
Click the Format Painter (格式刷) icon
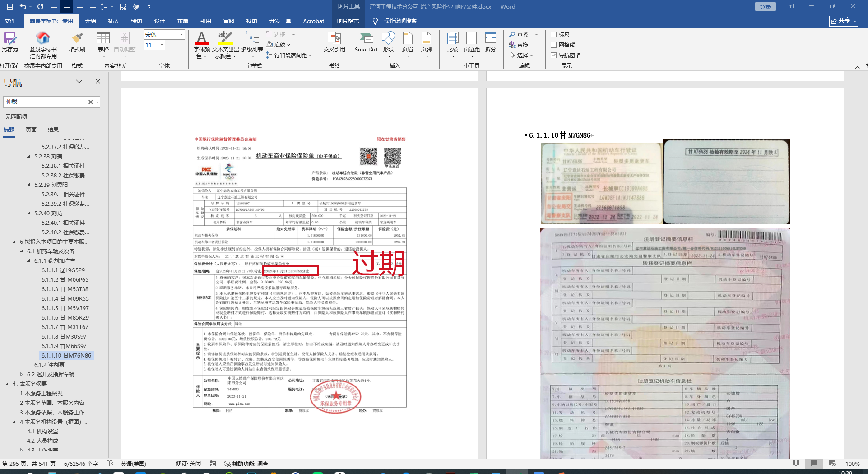click(x=77, y=39)
